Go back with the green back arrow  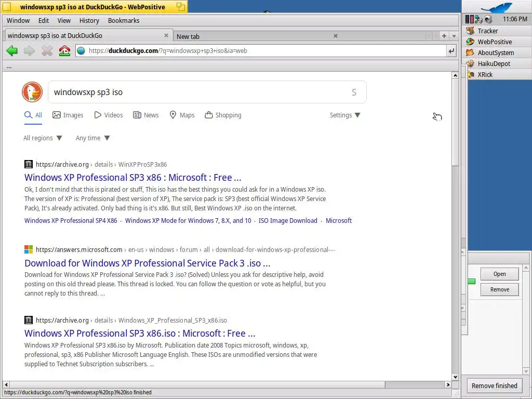coord(12,51)
